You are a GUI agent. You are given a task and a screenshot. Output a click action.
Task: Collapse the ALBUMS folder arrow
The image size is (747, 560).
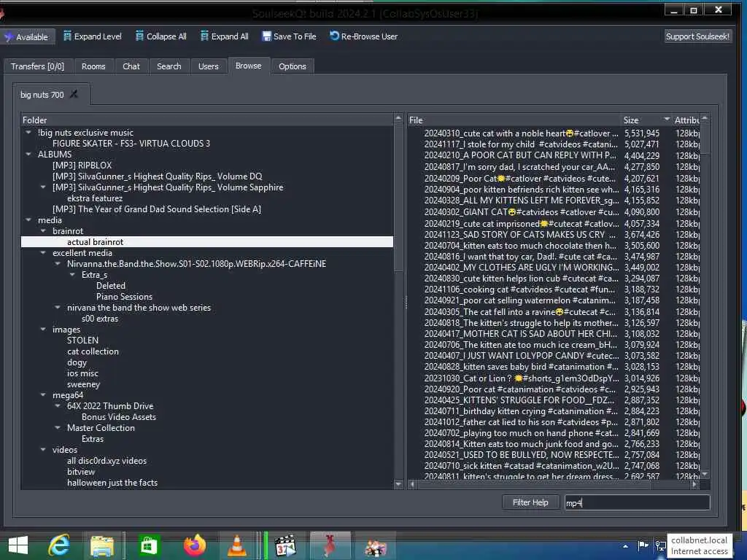click(x=28, y=155)
